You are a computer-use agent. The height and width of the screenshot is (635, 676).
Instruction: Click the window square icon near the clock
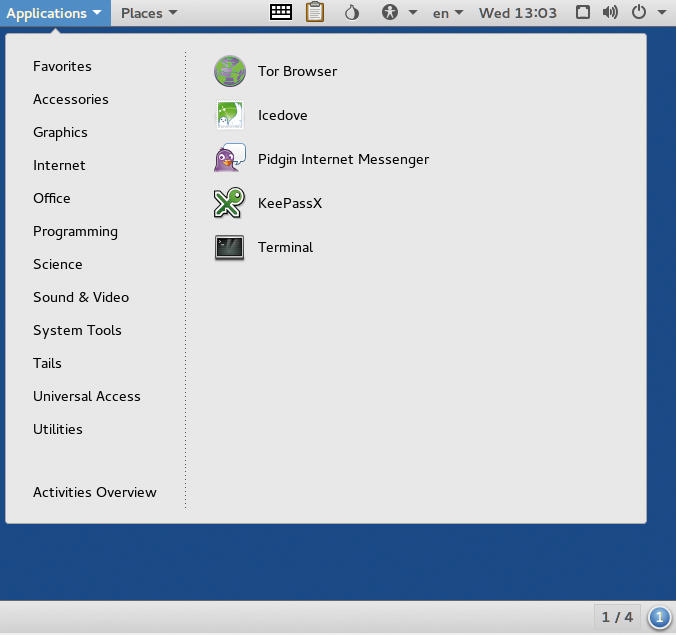pyautogui.click(x=583, y=13)
